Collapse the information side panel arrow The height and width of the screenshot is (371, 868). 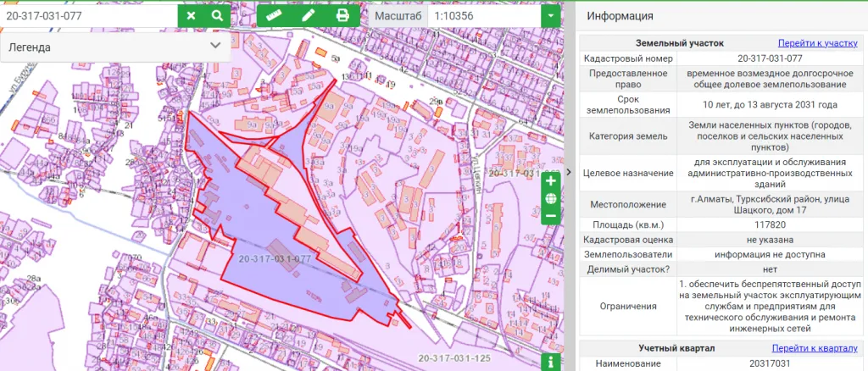[569, 172]
